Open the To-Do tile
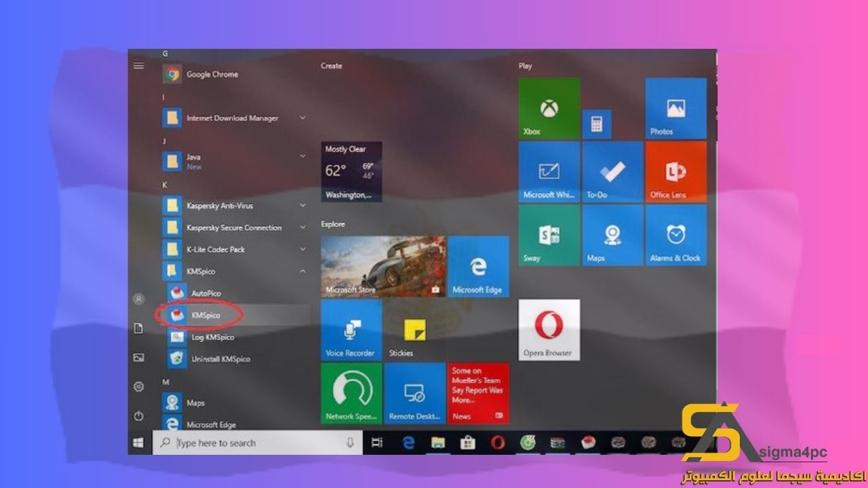The image size is (868, 488). click(613, 171)
